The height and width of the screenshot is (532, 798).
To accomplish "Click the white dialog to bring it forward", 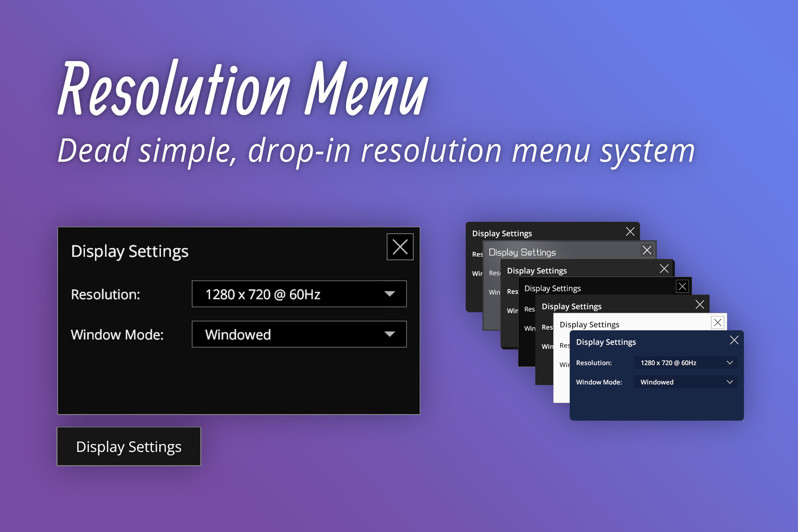I will pyautogui.click(x=589, y=324).
